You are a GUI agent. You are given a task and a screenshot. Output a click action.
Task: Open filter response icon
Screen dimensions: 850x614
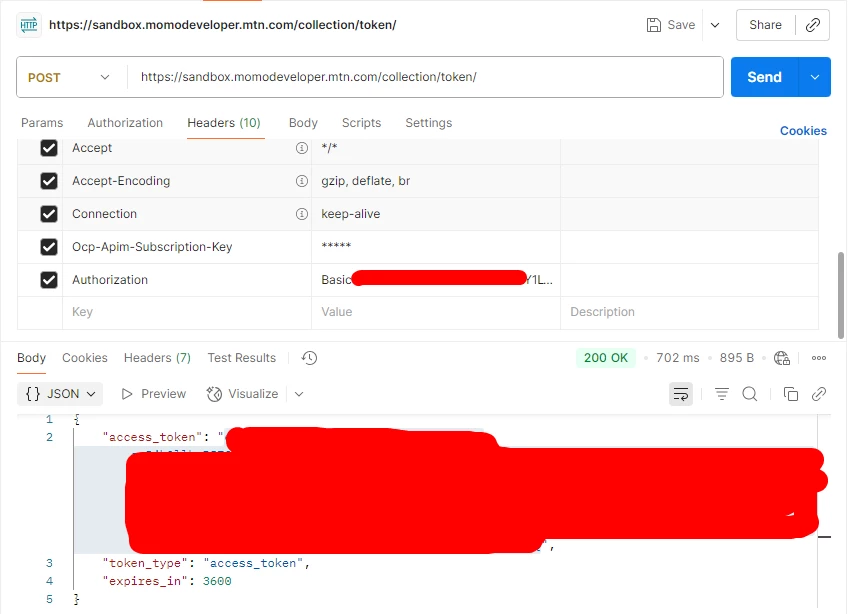point(722,394)
